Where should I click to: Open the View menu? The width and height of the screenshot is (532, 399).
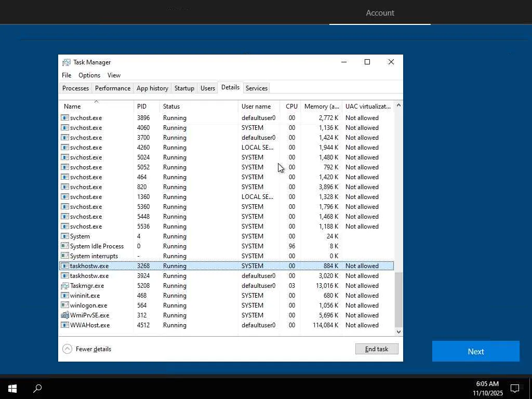point(114,75)
